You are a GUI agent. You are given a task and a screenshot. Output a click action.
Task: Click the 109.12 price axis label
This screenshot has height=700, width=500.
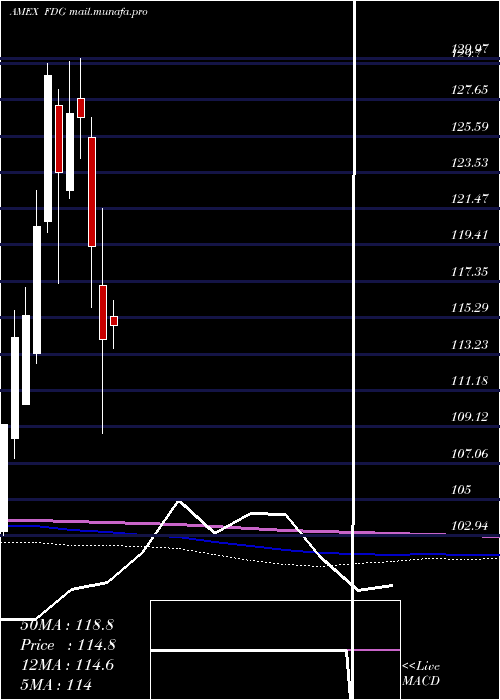470,417
